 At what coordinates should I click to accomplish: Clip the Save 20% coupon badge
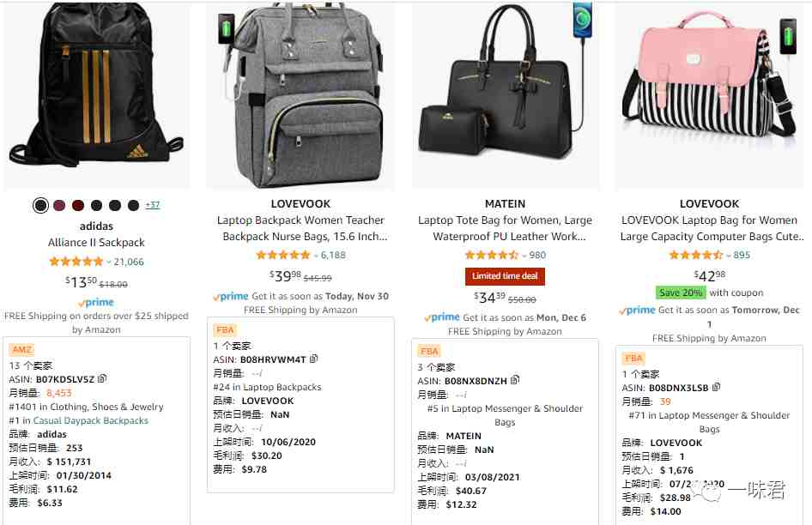pyautogui.click(x=681, y=293)
